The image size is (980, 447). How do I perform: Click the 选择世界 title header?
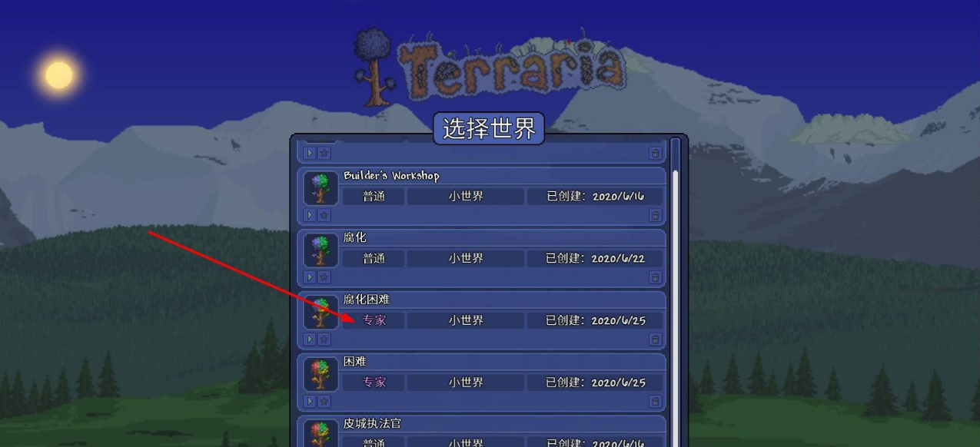tap(489, 128)
